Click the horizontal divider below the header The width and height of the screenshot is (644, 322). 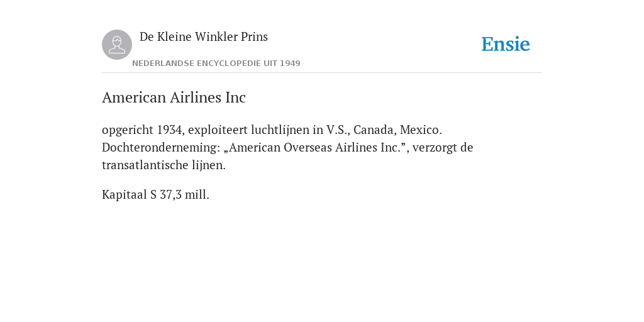pyautogui.click(x=322, y=73)
